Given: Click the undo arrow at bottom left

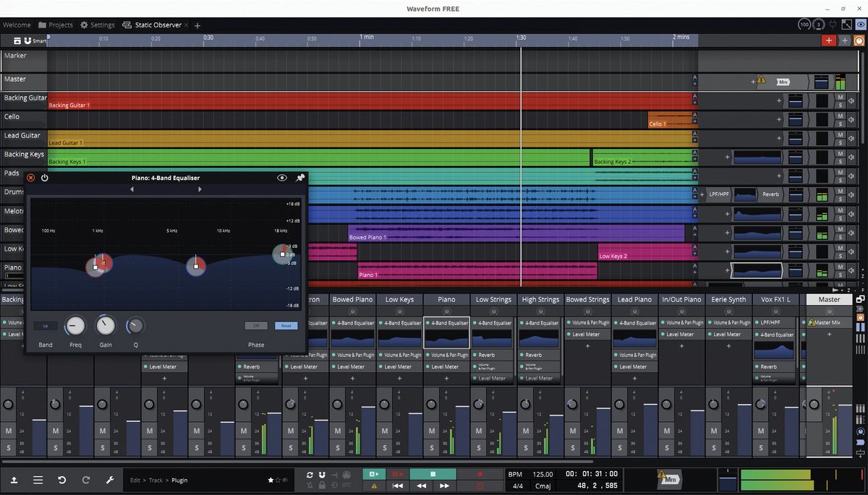Looking at the screenshot, I should (x=61, y=479).
